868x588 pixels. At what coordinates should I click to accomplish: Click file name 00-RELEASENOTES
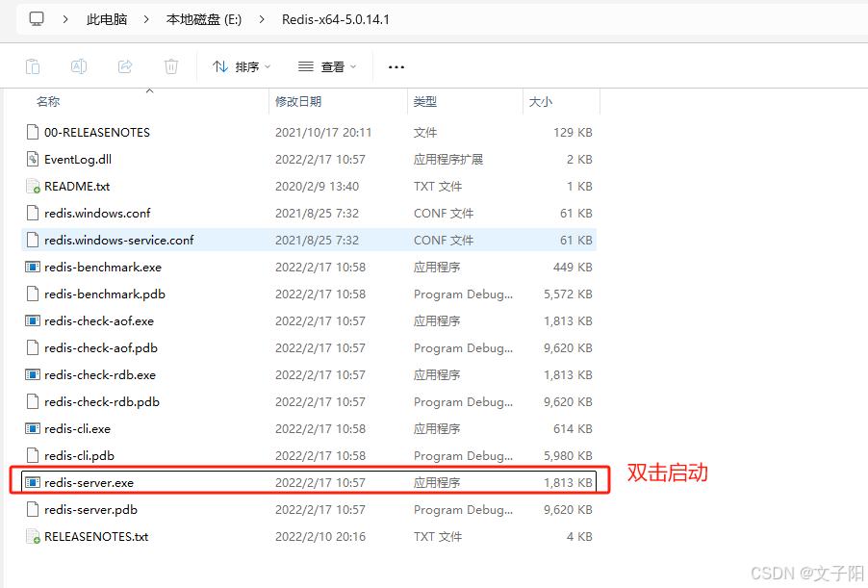tap(97, 133)
